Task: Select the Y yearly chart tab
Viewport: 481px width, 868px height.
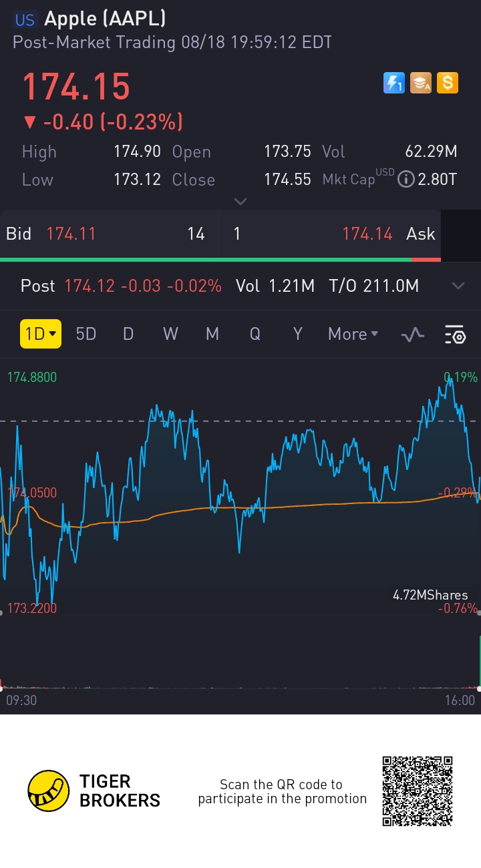Action: (298, 334)
